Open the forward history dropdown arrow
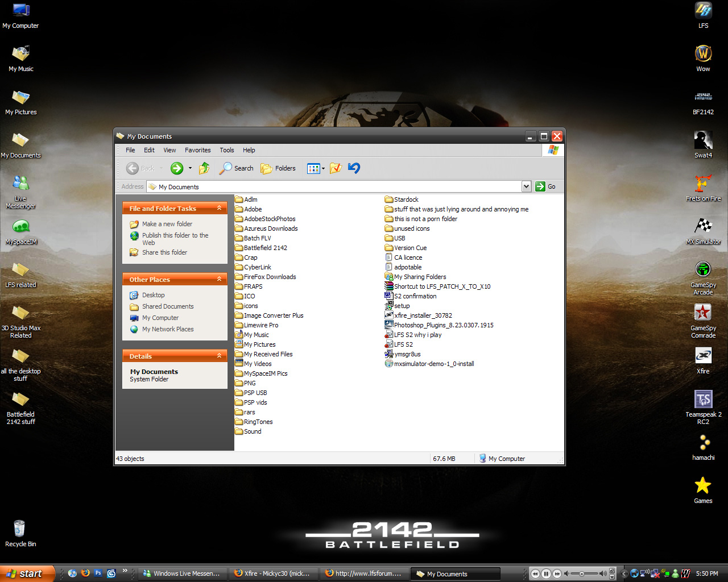This screenshot has width=728, height=582. point(190,168)
